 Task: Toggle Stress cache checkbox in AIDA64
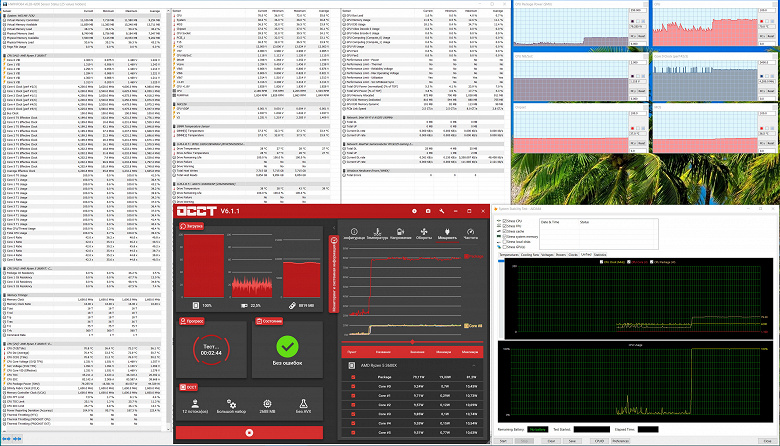click(x=504, y=231)
